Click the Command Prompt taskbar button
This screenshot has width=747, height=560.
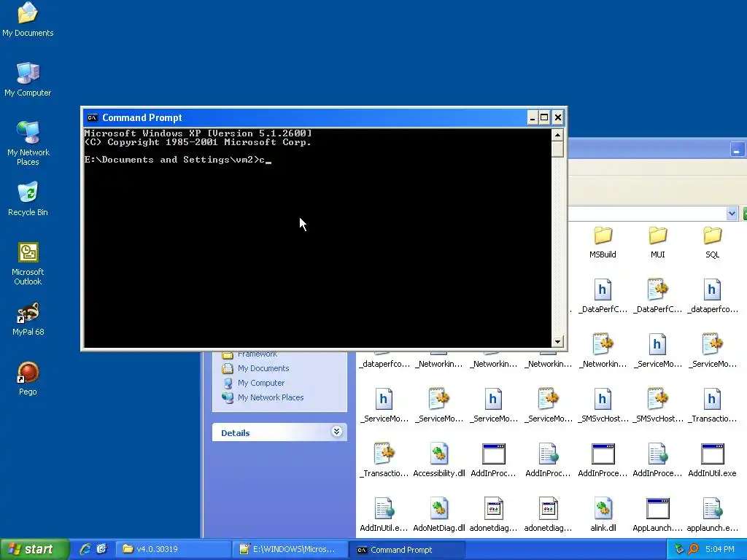point(407,550)
